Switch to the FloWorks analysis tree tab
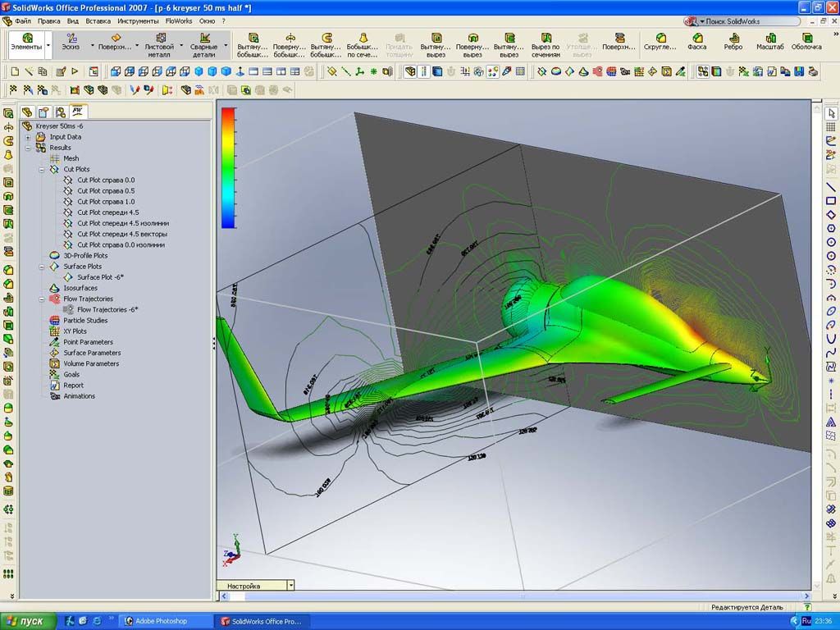The height and width of the screenshot is (630, 840). (x=77, y=112)
